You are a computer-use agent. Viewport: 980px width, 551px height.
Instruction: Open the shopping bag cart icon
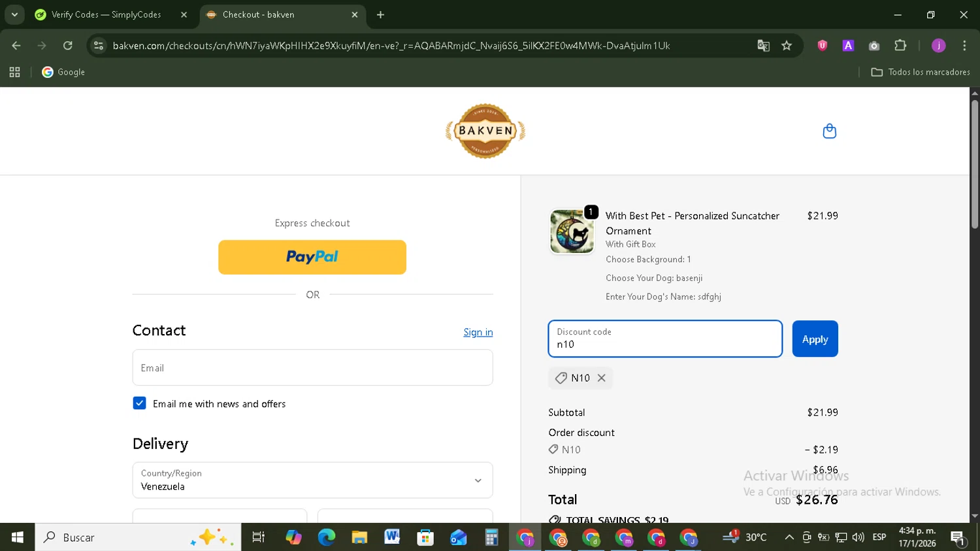(829, 131)
